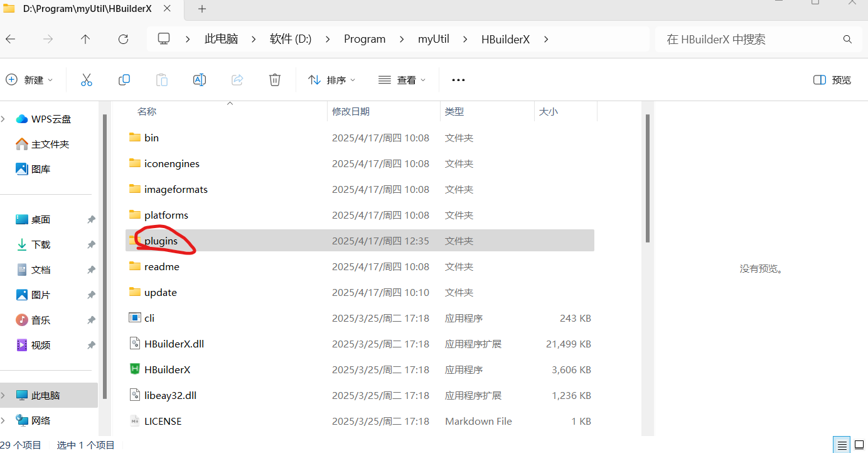The image size is (868, 453).
Task: Sort by 类型 column header
Action: point(454,111)
